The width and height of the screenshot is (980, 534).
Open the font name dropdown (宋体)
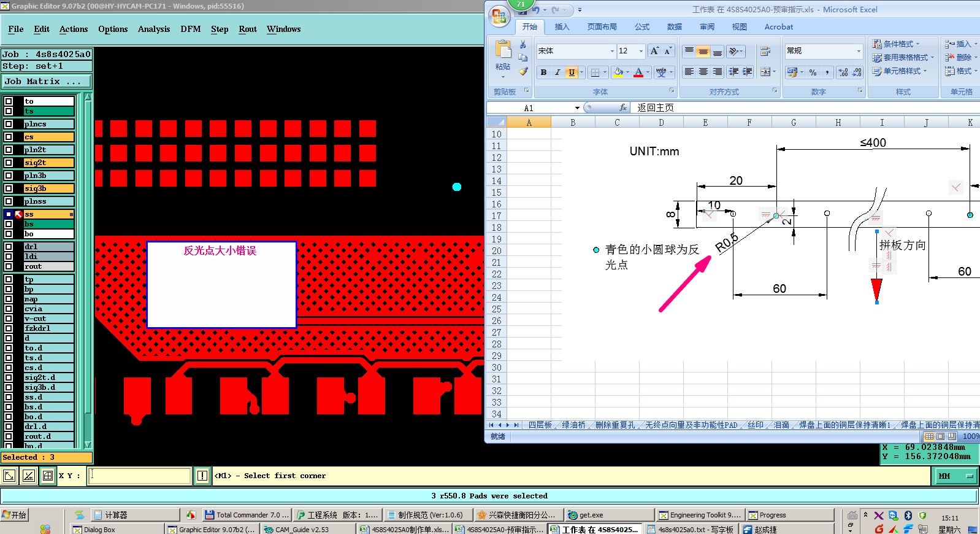pos(612,51)
